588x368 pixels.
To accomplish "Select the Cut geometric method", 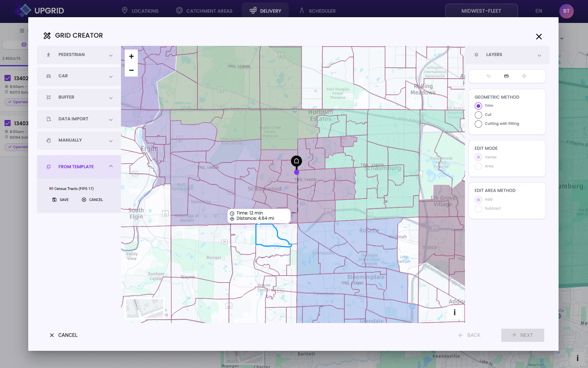I will point(478,115).
